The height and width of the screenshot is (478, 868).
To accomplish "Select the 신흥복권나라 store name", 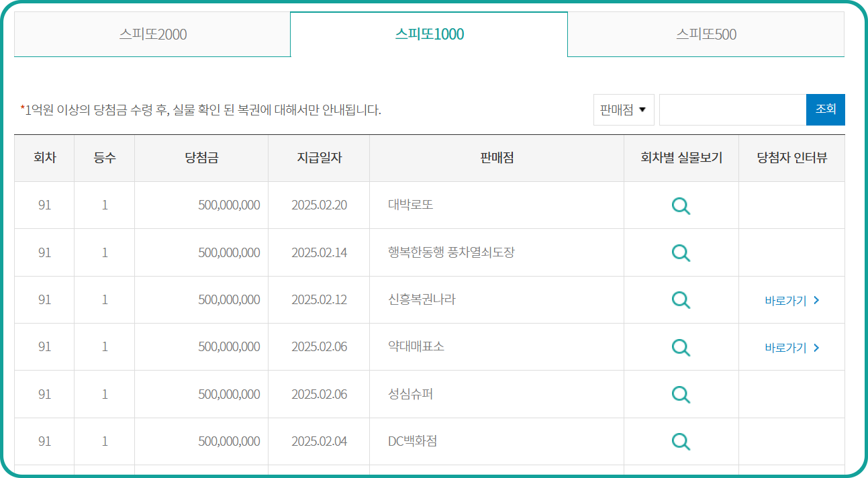I will [x=422, y=299].
